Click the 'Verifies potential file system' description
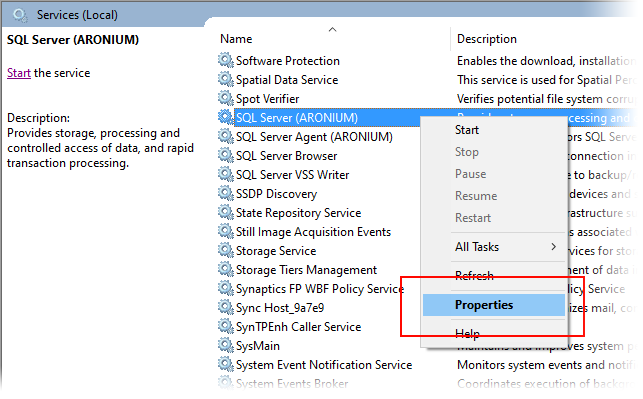 (545, 99)
